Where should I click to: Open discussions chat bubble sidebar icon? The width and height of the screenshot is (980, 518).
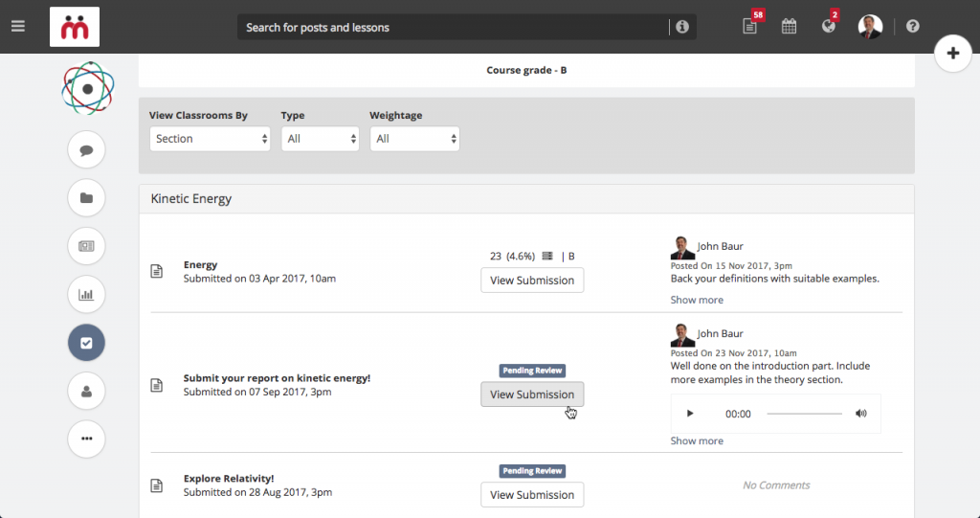point(87,150)
